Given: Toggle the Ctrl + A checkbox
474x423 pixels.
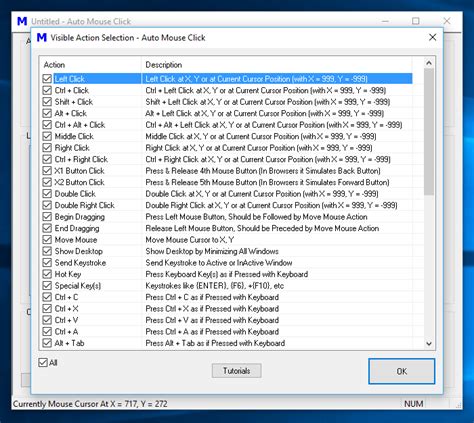Looking at the screenshot, I should [47, 332].
